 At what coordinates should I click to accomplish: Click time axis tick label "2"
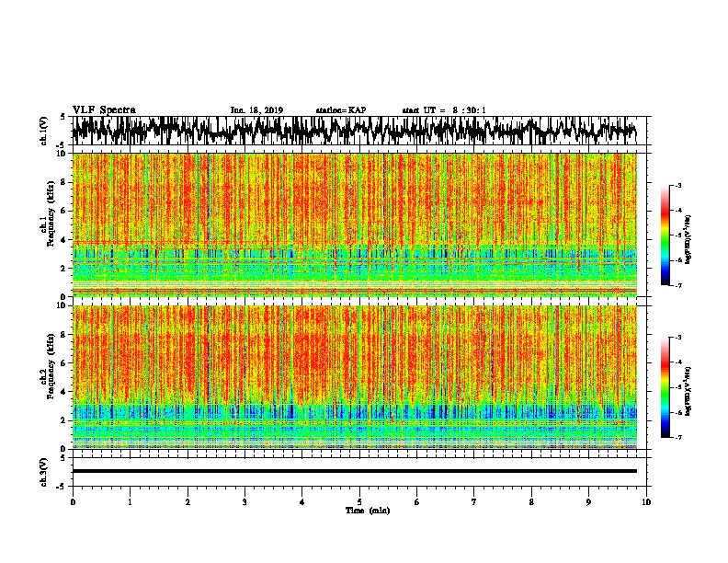(x=188, y=502)
